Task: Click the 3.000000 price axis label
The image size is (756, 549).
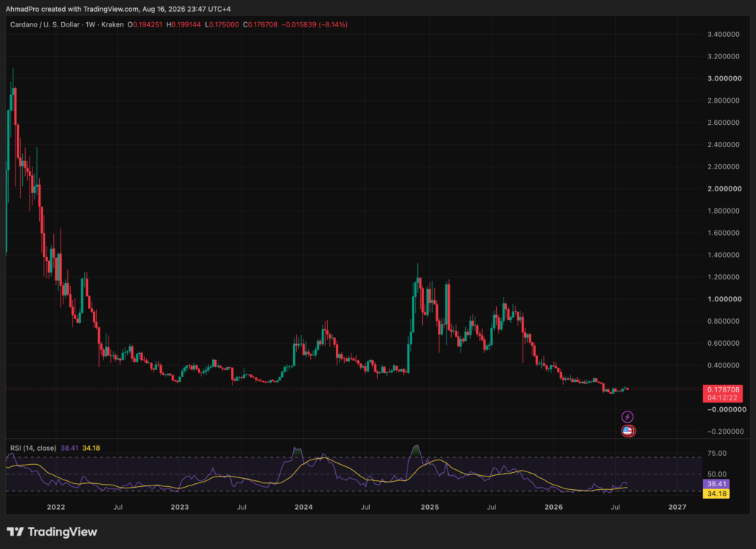Action: tap(724, 78)
